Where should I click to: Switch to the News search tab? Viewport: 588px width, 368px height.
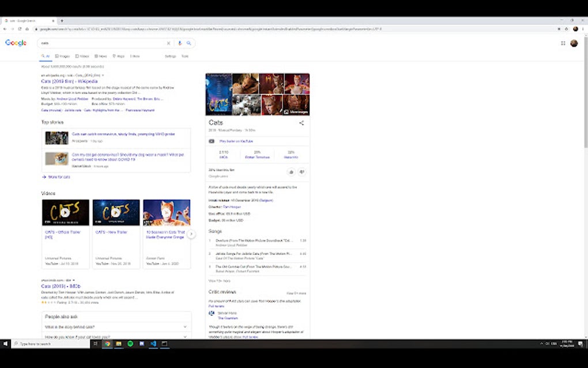pos(100,56)
